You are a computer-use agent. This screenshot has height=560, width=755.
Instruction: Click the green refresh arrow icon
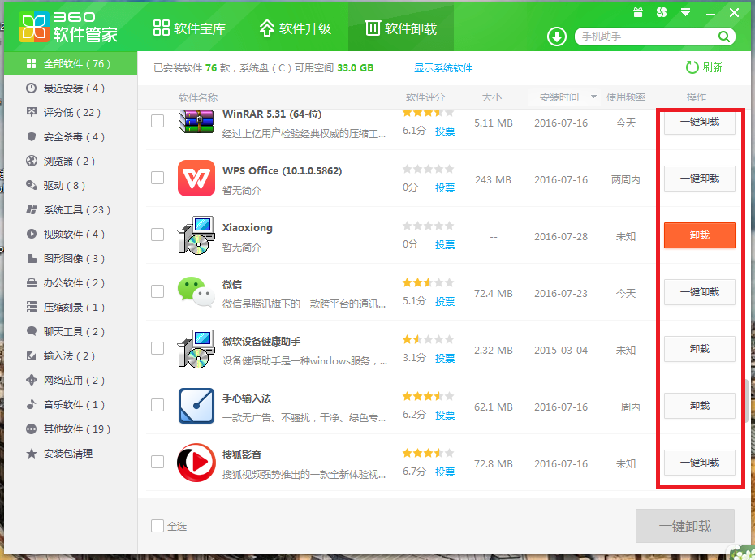(x=692, y=67)
